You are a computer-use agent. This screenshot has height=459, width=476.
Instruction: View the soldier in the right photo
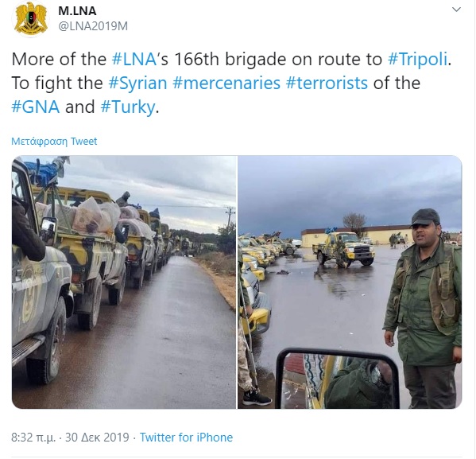pos(423,308)
